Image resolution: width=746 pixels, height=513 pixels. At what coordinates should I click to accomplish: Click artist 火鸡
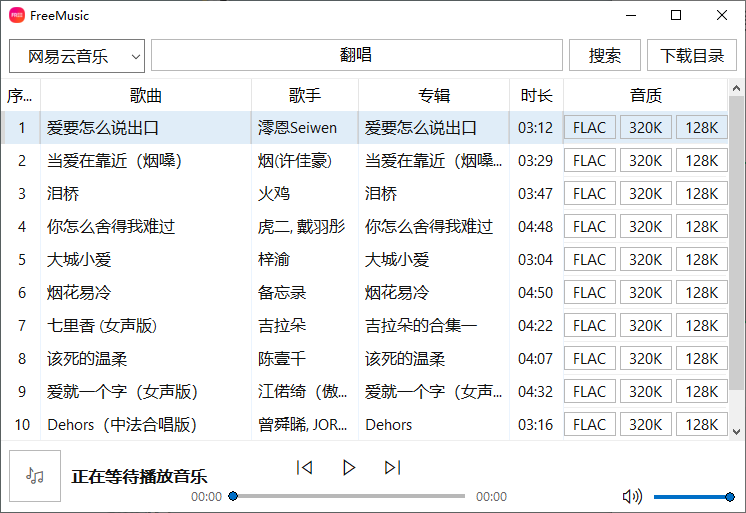point(274,194)
